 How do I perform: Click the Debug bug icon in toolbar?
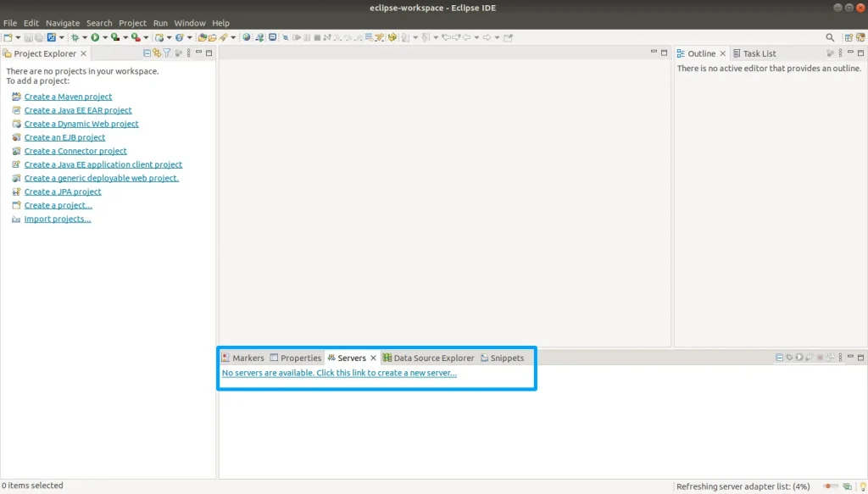pyautogui.click(x=75, y=37)
